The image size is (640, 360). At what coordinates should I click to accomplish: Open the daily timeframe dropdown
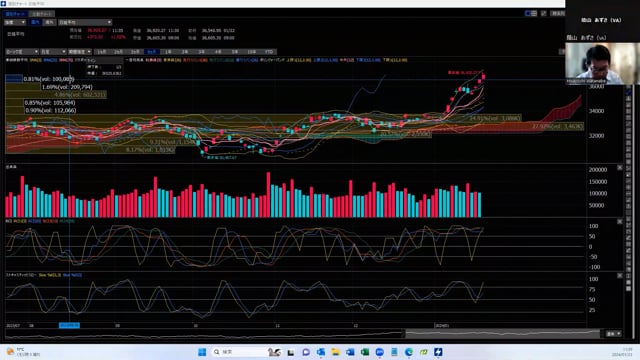[x=53, y=52]
